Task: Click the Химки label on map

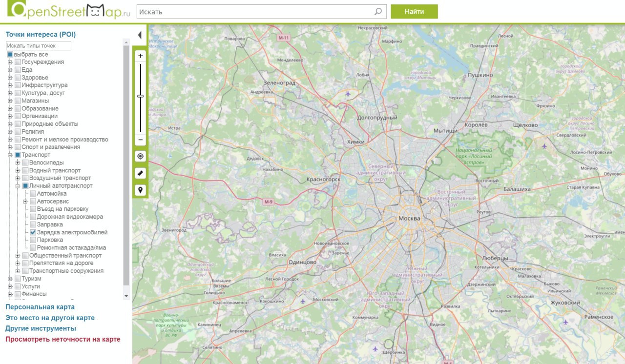Action: 355,142
